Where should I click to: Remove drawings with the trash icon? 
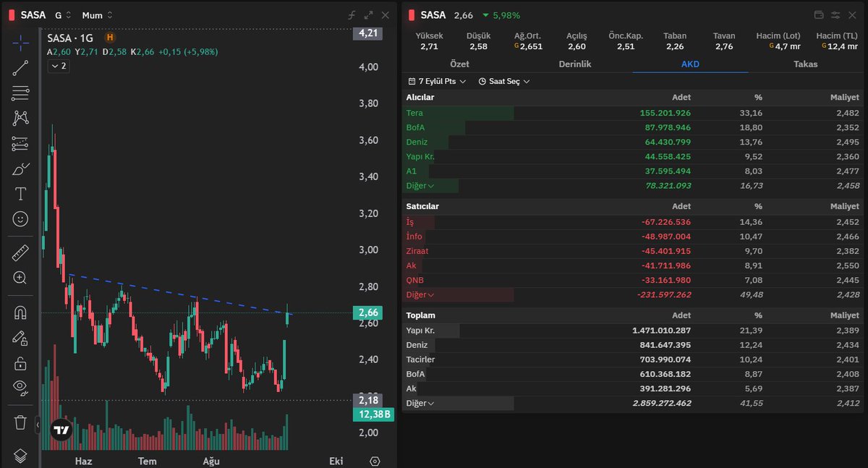coord(20,422)
